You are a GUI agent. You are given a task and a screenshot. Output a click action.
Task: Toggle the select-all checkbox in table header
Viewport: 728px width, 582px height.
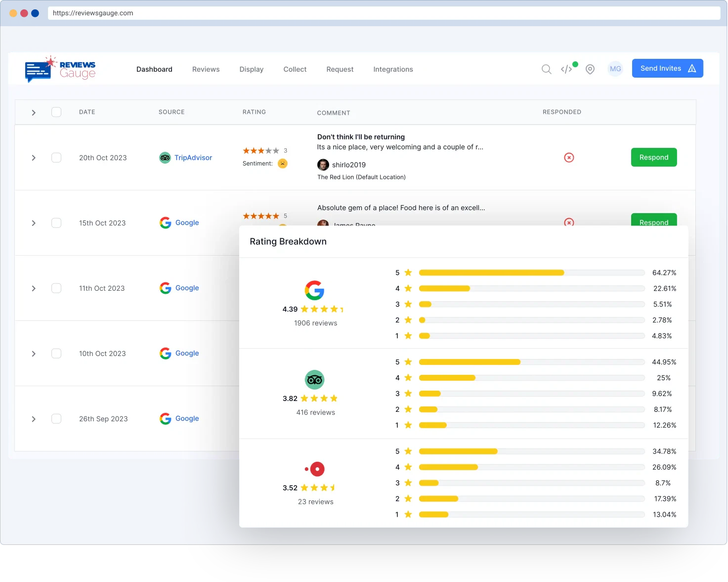56,112
